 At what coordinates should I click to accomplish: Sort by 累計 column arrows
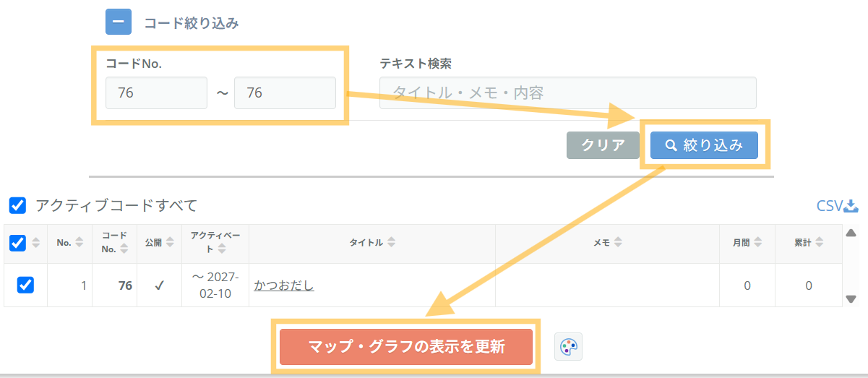(x=820, y=243)
